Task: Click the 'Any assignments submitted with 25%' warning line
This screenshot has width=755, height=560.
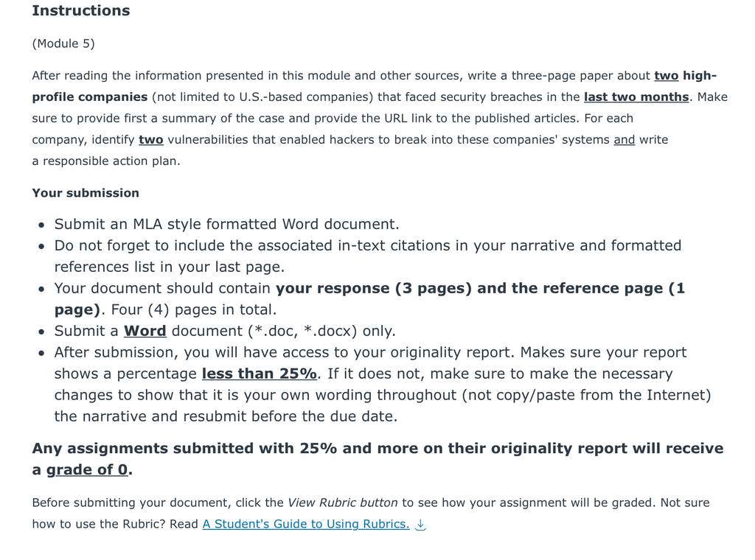Action: tap(377, 449)
